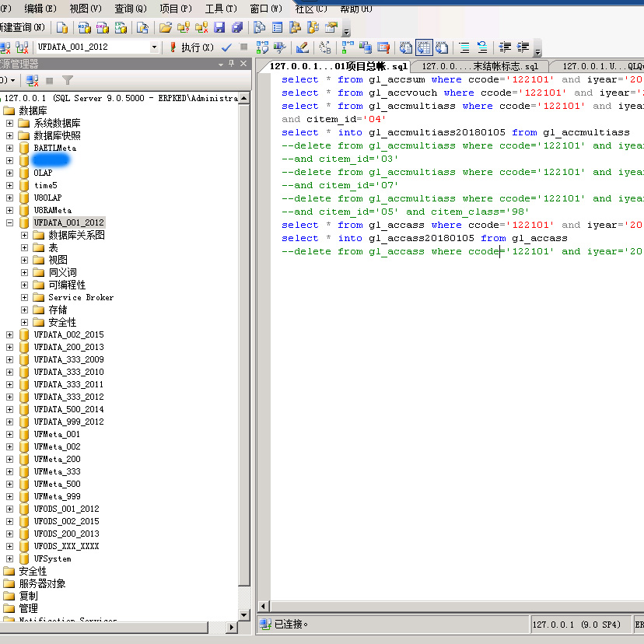Toggle Results to Grid mode

[424, 47]
